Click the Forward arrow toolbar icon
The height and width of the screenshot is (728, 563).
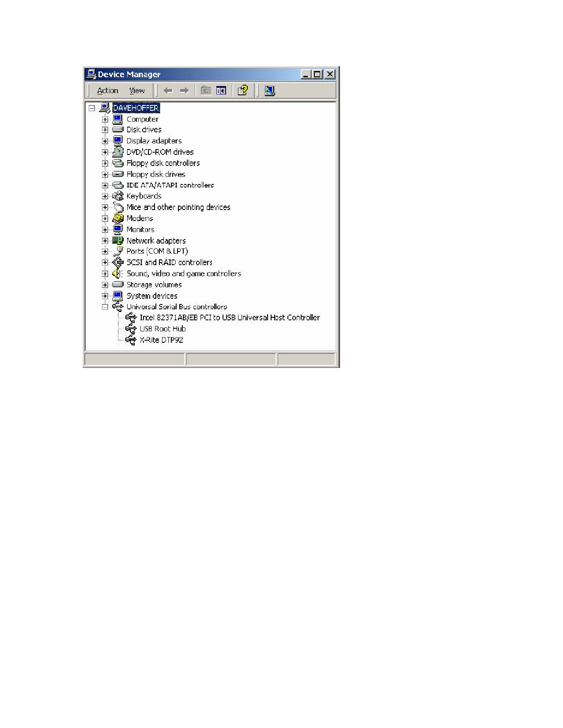tap(184, 91)
